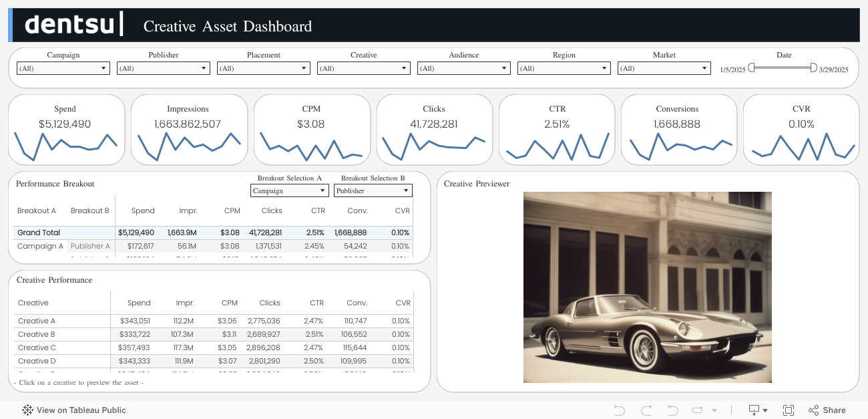The height and width of the screenshot is (419, 868).
Task: Enter full screen mode
Action: point(788,410)
